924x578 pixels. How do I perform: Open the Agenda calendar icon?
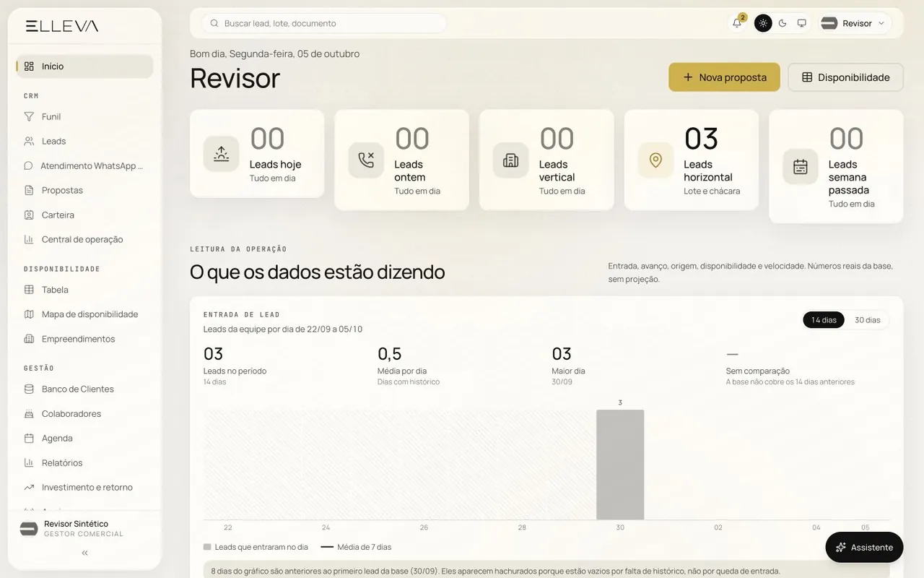29,438
